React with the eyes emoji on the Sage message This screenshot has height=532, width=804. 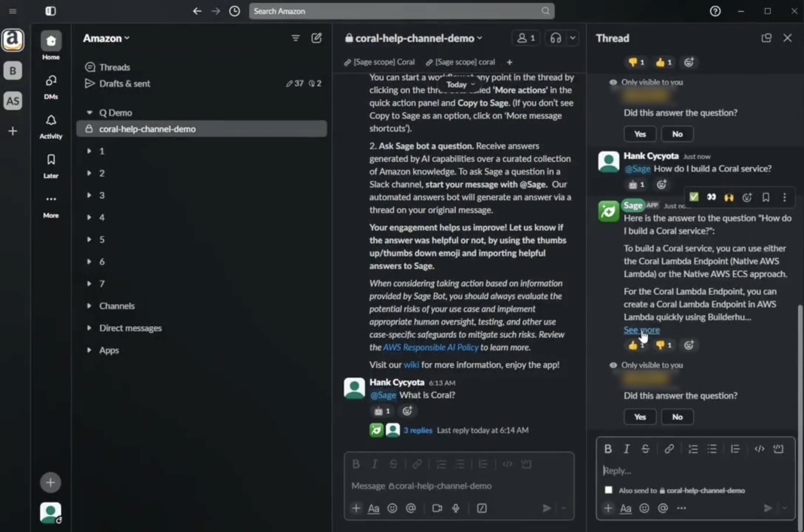[x=711, y=197]
